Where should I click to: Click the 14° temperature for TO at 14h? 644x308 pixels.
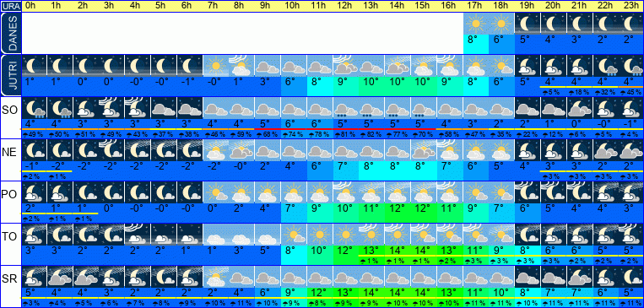(x=397, y=251)
